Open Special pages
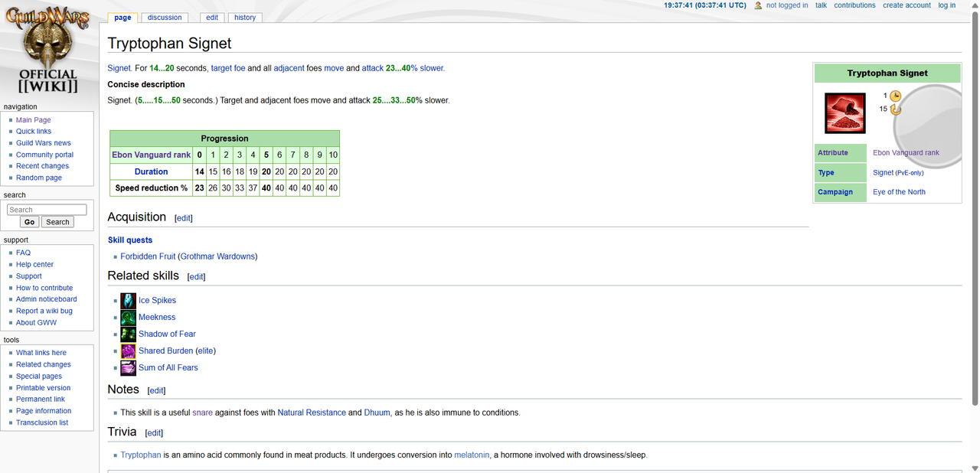980x473 pixels. 39,377
